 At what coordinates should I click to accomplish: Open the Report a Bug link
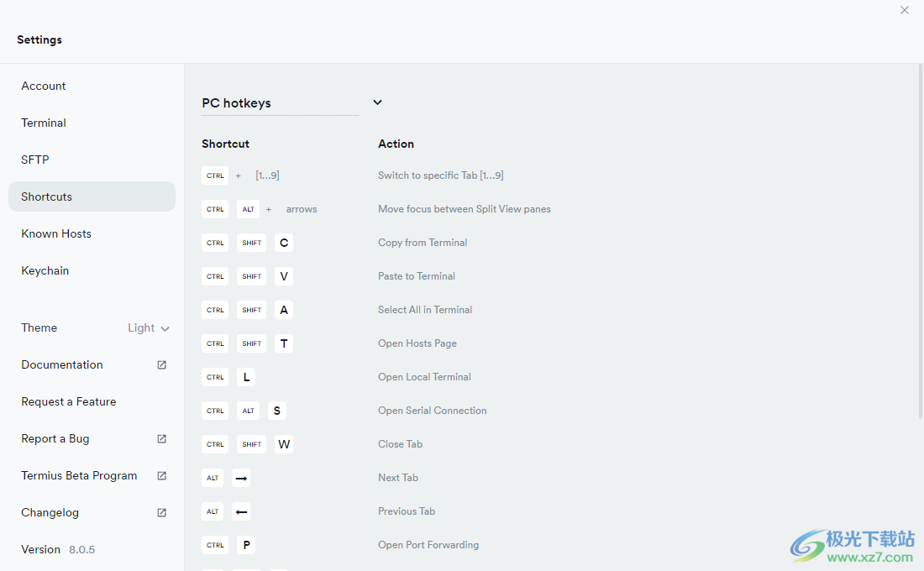(55, 438)
